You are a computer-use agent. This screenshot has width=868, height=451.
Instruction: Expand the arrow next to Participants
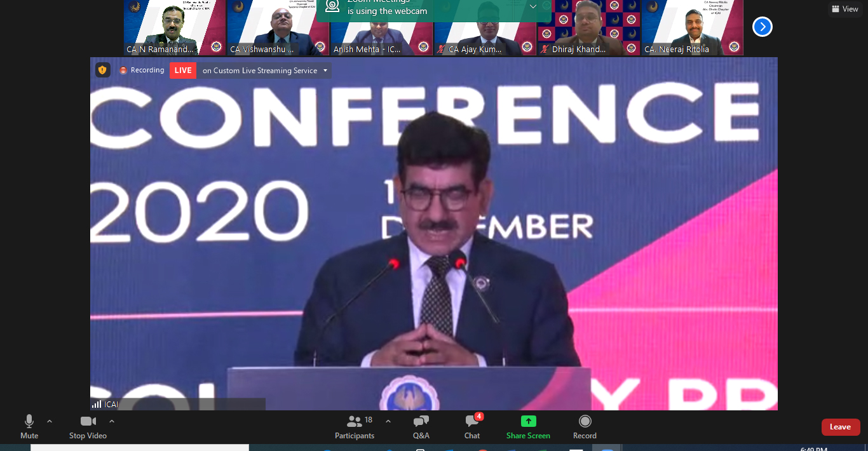pyautogui.click(x=388, y=421)
